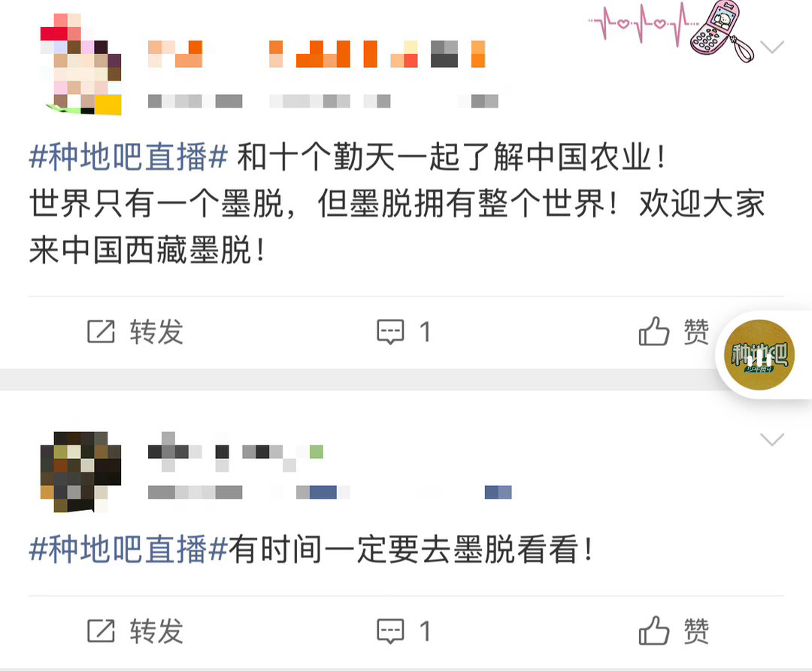Image resolution: width=812 pixels, height=671 pixels.
Task: Open second post text 有时间一定要去墨脱看看
Action: click(x=411, y=549)
